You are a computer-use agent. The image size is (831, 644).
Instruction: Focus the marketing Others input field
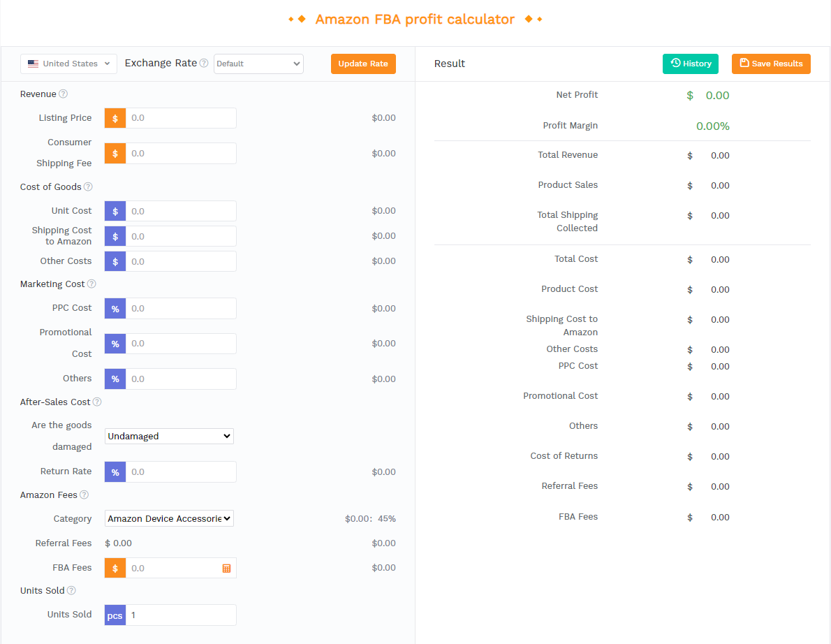[x=181, y=379]
